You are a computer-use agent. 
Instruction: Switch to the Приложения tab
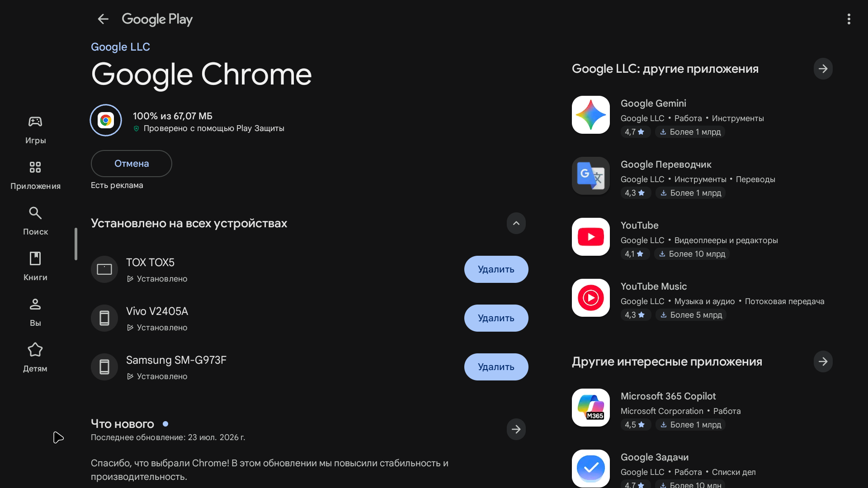(35, 175)
